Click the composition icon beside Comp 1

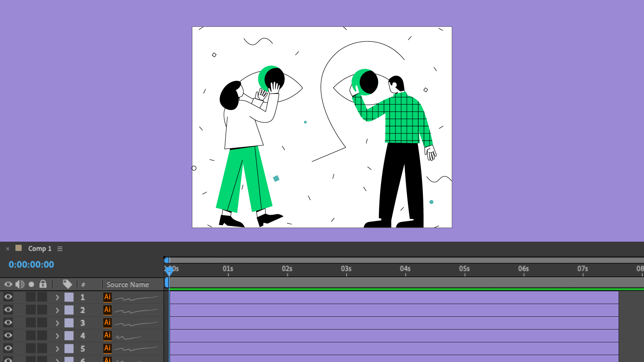coord(19,248)
